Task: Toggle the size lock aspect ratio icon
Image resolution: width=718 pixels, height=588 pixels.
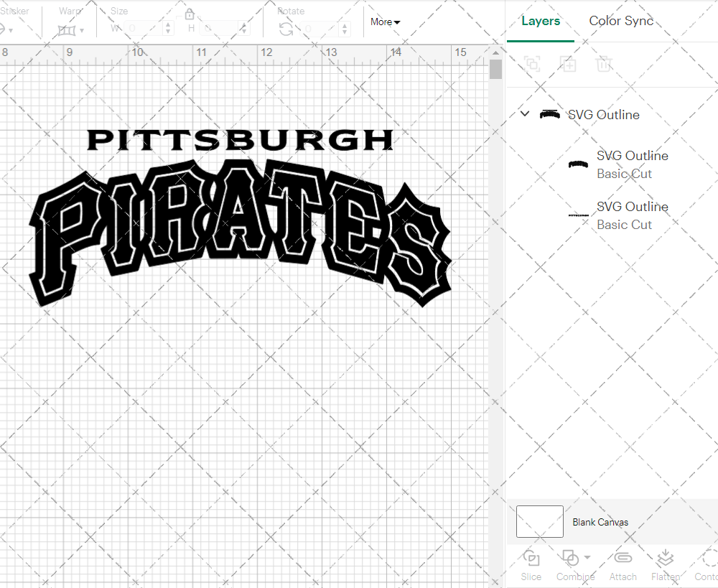Action: [x=189, y=14]
